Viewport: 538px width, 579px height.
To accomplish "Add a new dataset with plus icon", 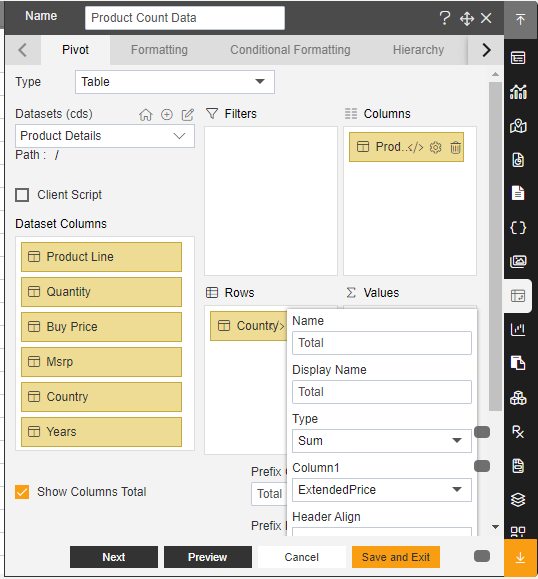I will pyautogui.click(x=167, y=115).
